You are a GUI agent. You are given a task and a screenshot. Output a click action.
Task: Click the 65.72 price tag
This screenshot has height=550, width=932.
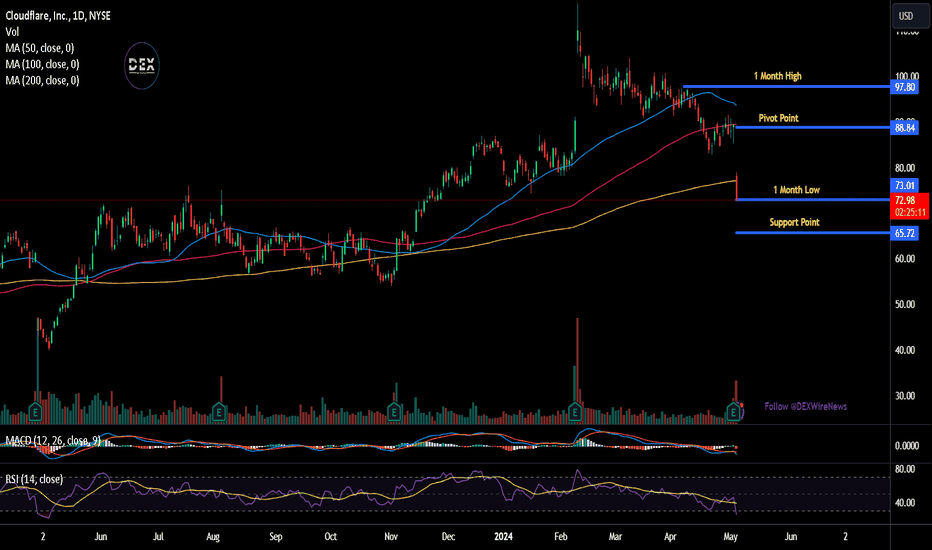pyautogui.click(x=905, y=233)
